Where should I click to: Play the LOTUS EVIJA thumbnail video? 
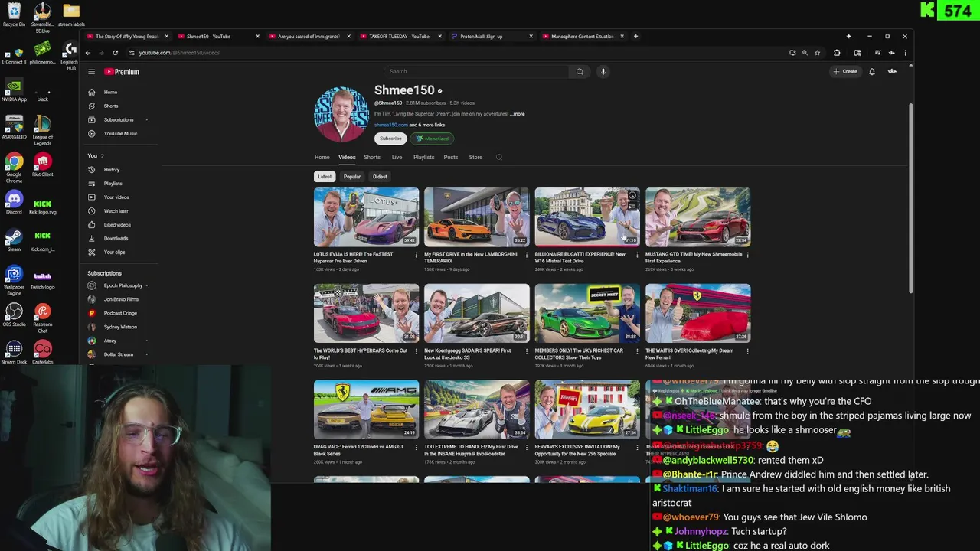[366, 217]
